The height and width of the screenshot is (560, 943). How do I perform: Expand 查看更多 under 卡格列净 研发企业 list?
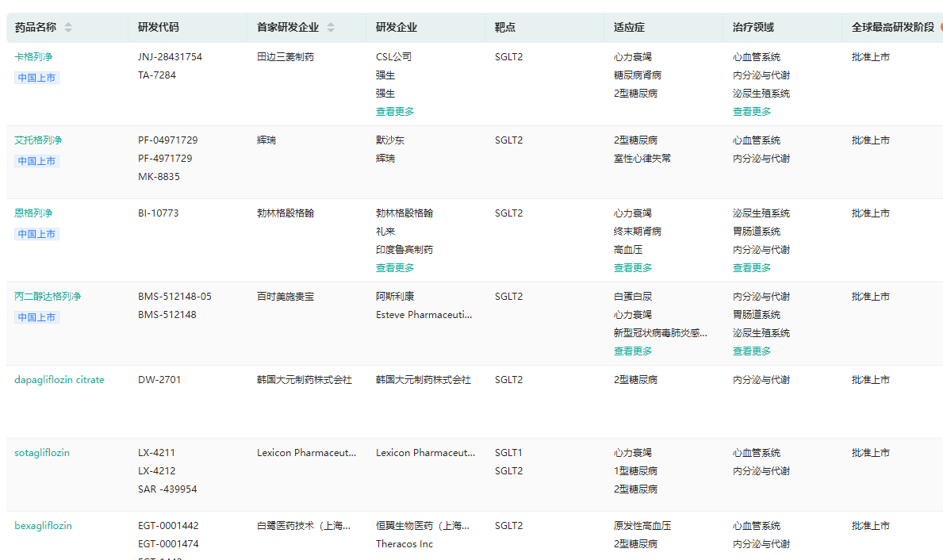[395, 112]
